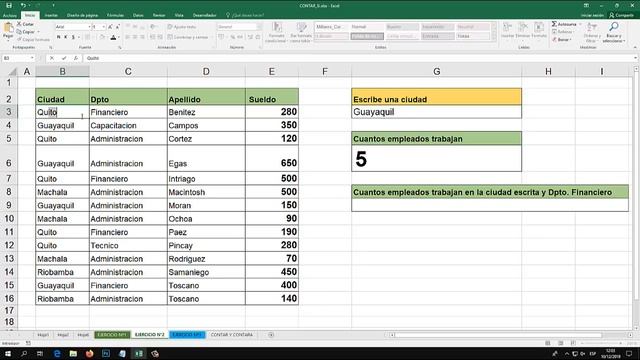Click Iniciar sesión sign-in link
This screenshot has height=360, width=640.
click(592, 15)
